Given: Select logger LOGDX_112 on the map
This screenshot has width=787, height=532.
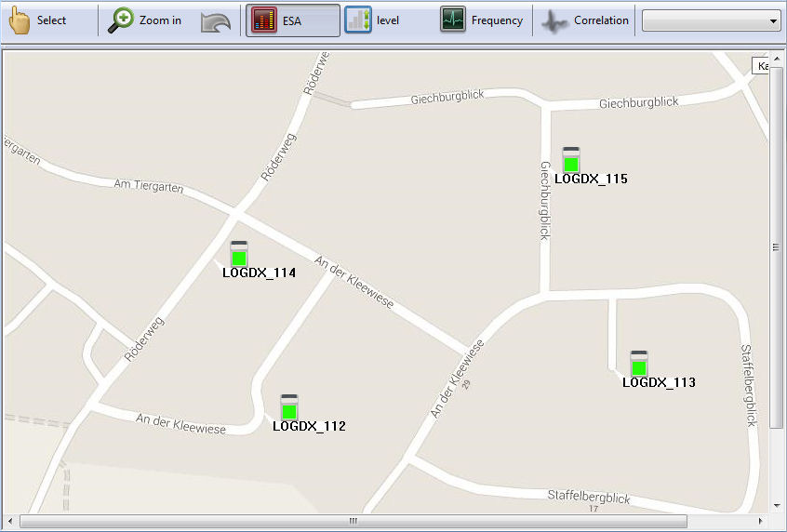Looking at the screenshot, I should coord(289,407).
